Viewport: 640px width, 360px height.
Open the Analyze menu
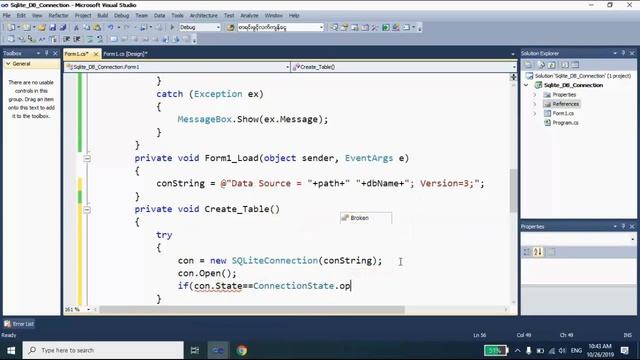tap(249, 16)
